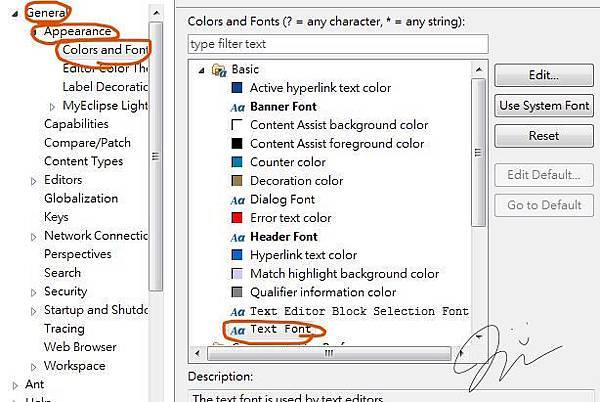600x402 pixels.
Task: Focus the type filter text field
Action: coord(338,44)
